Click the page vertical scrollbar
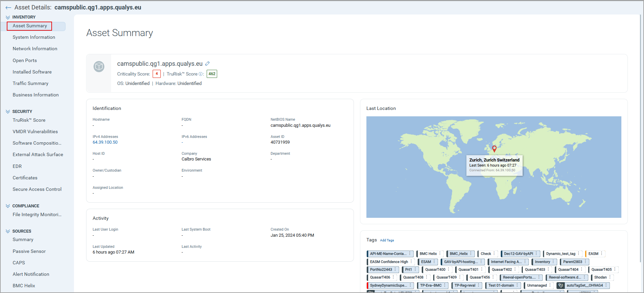Screen dimensions: 644x293 [640, 138]
